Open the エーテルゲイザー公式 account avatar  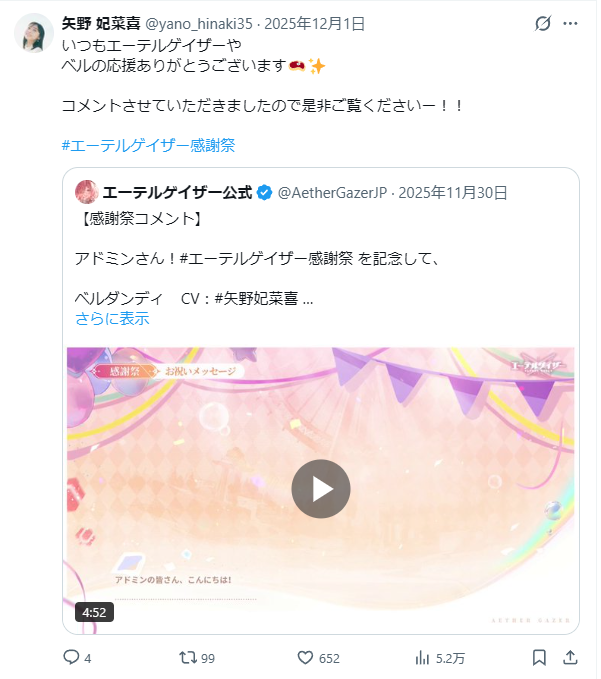tap(87, 192)
